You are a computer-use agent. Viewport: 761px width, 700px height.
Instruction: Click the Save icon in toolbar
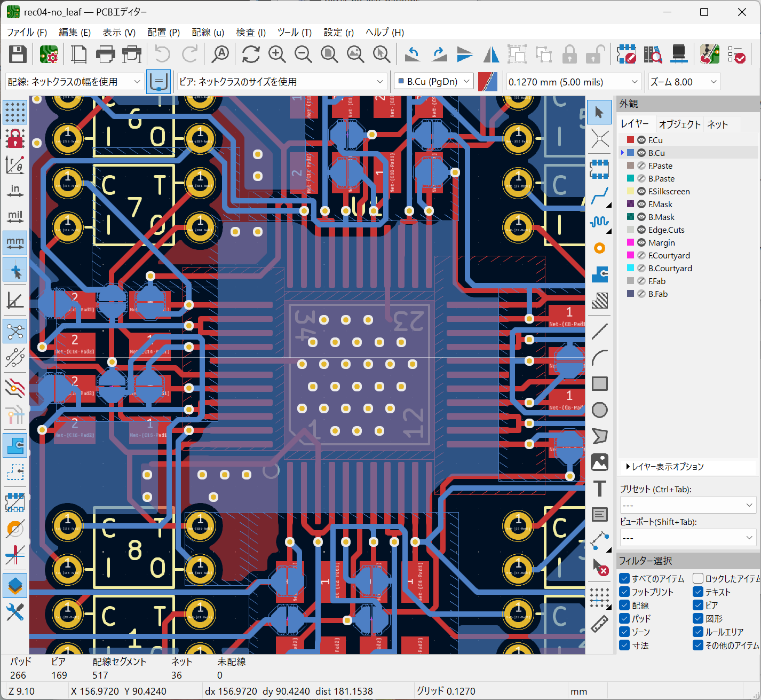pyautogui.click(x=18, y=54)
